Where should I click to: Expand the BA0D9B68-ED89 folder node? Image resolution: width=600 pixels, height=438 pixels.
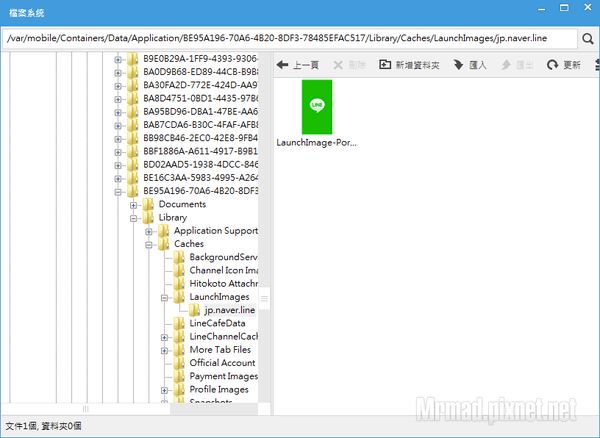click(118, 73)
